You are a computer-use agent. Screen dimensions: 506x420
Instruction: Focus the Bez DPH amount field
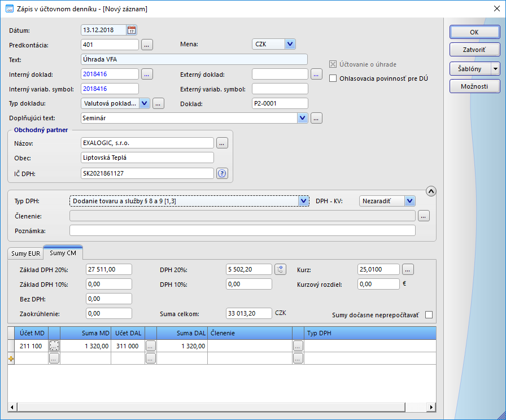(109, 299)
